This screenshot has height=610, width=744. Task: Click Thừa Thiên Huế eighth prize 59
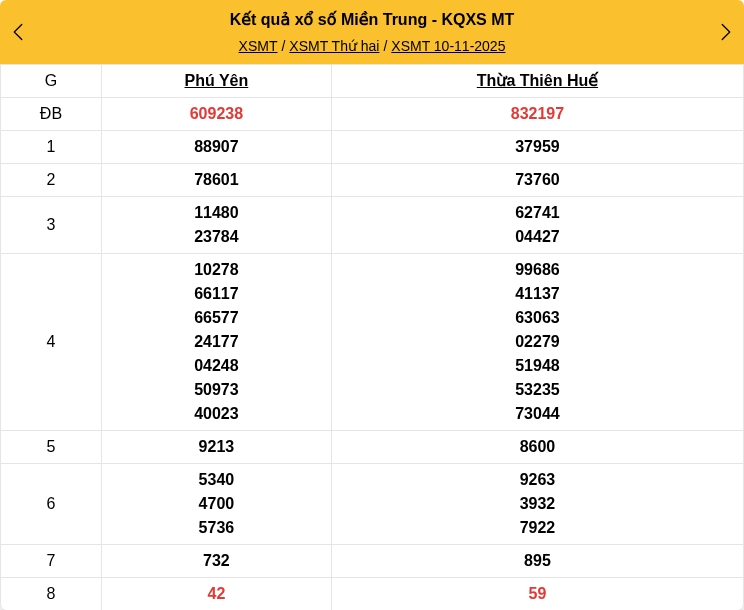pos(537,594)
